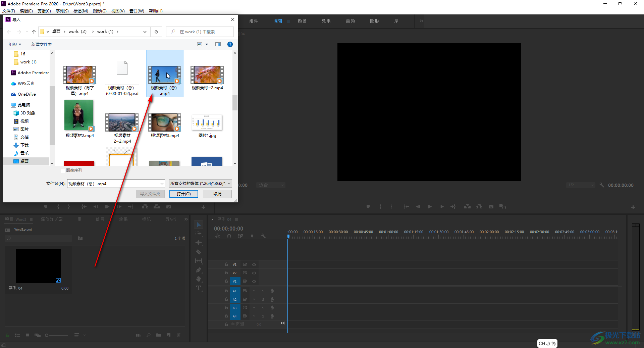Image resolution: width=644 pixels, height=348 pixels.
Task: Switch to 颜色 workspace tab
Action: click(302, 21)
